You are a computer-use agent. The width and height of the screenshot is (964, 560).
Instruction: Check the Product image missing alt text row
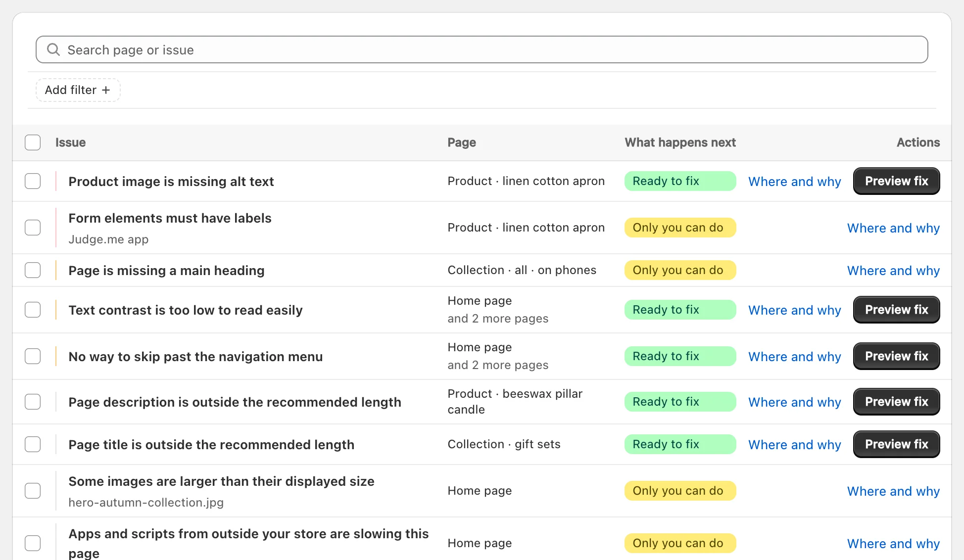click(x=33, y=181)
